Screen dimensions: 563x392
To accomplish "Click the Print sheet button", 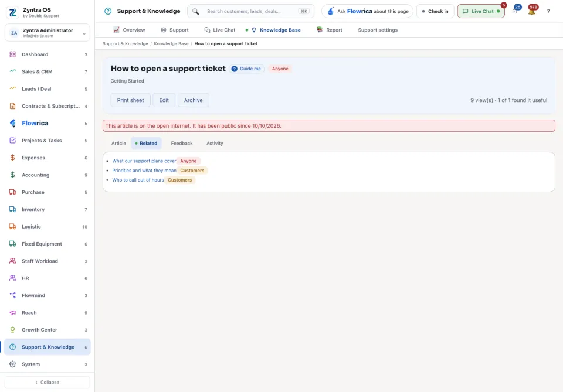I will coord(130,100).
